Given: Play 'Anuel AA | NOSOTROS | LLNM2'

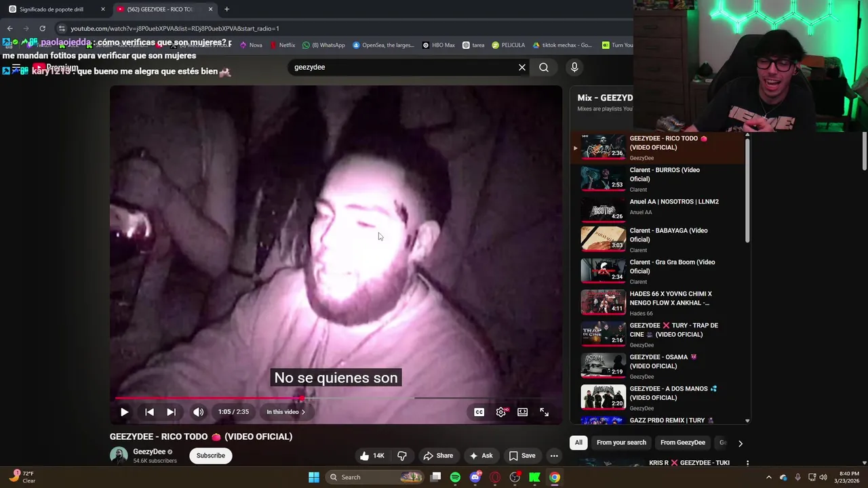Looking at the screenshot, I should point(658,209).
